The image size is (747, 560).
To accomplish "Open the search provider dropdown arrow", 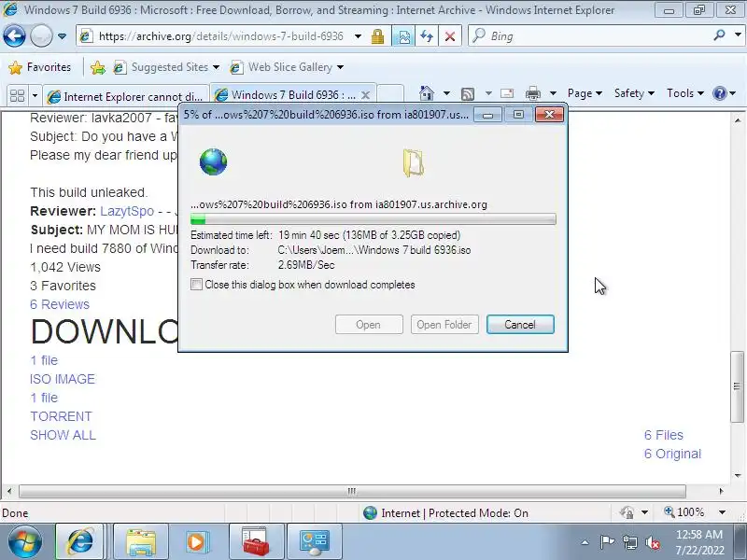I will [738, 35].
